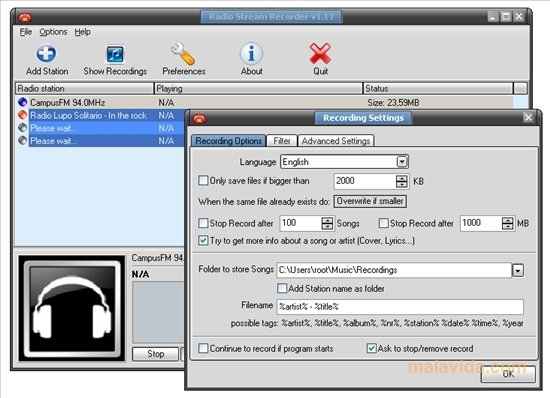Screen dimensions: 550x398
Task: Click the red radio icon in main title bar
Action: (25, 17)
